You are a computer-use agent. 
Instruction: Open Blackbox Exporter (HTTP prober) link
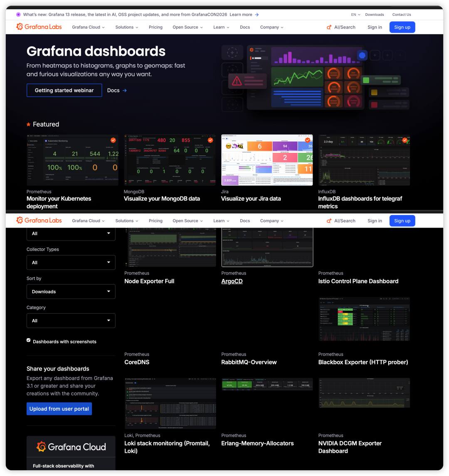pyautogui.click(x=363, y=362)
